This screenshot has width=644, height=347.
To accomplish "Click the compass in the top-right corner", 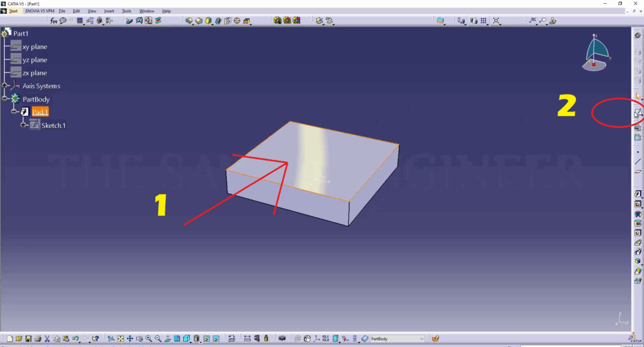I will coord(597,52).
